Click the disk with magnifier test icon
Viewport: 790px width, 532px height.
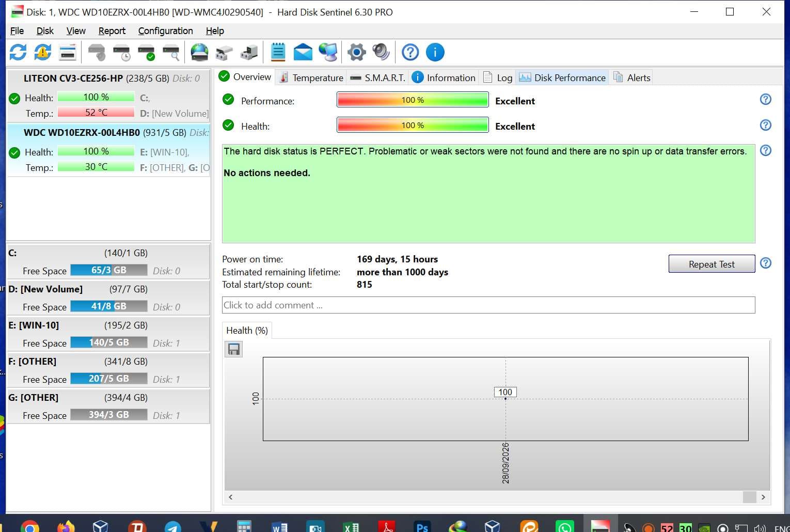[171, 52]
